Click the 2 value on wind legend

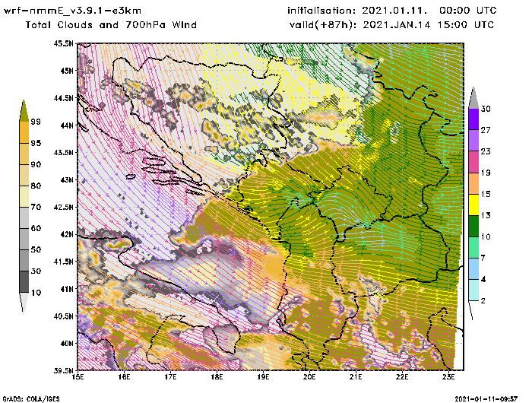483,301
